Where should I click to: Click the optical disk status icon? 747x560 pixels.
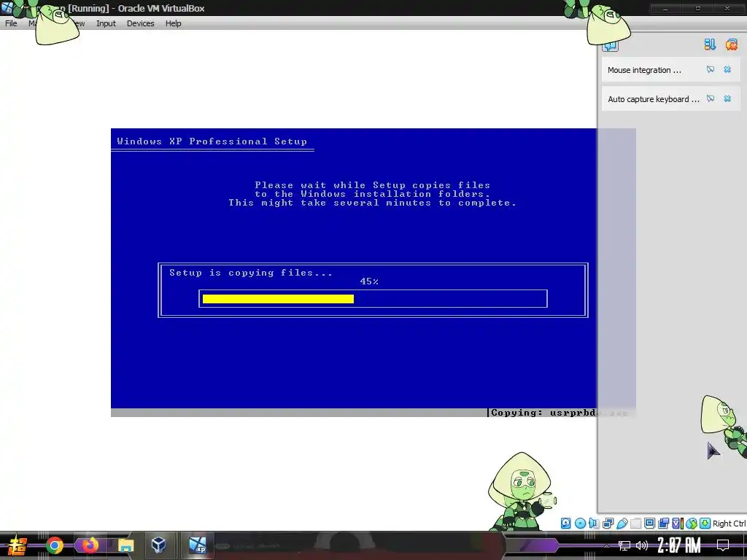(x=580, y=524)
